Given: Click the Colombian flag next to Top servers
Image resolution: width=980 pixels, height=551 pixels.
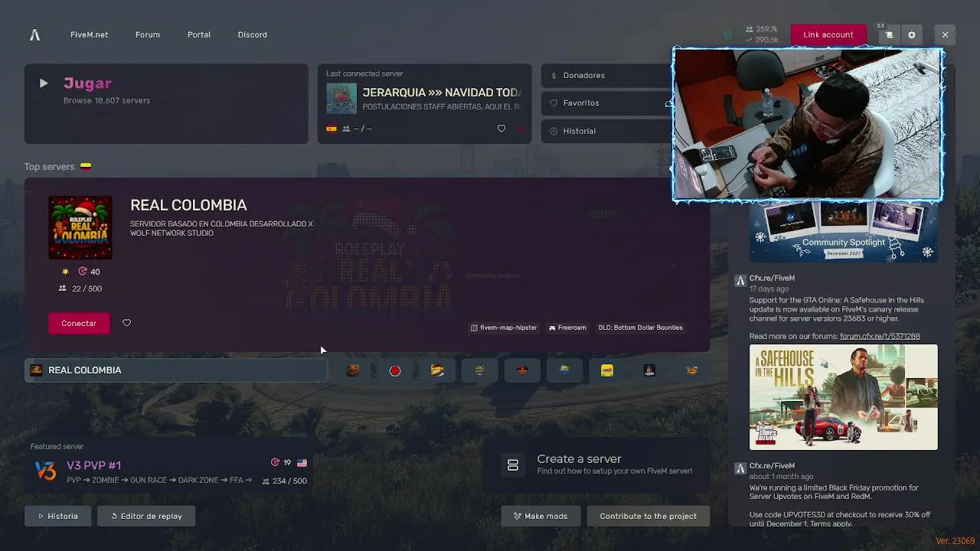Looking at the screenshot, I should (x=86, y=167).
